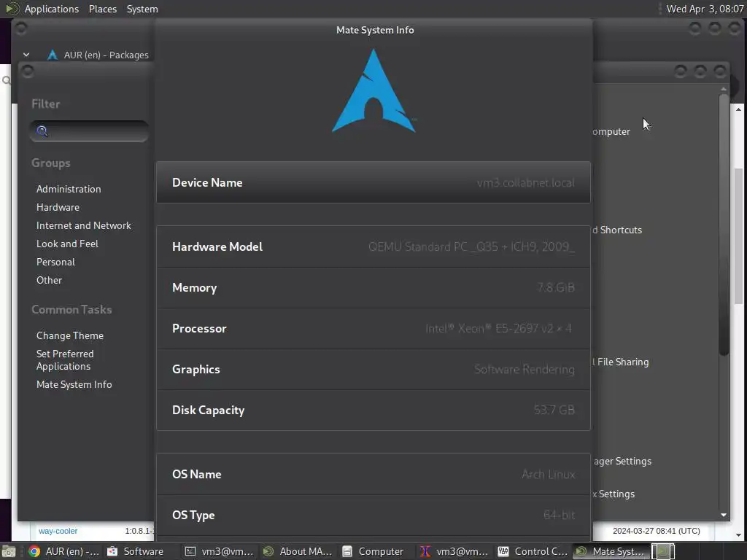Screen dimensions: 747x560
Task: Click the OS Type row
Action: [373, 516]
